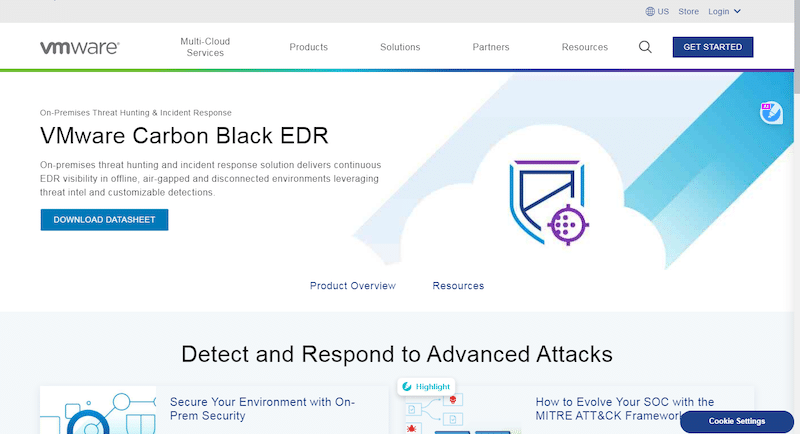The width and height of the screenshot is (800, 434).
Task: Click the US region link
Action: pos(663,11)
